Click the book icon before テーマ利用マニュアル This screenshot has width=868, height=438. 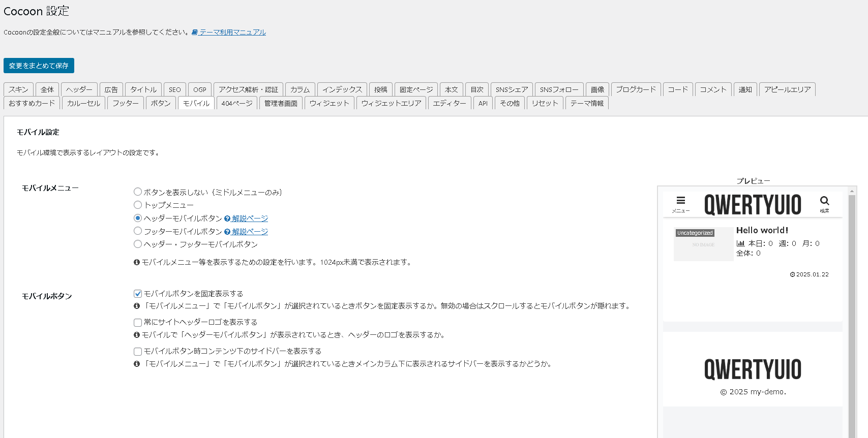pyautogui.click(x=194, y=33)
